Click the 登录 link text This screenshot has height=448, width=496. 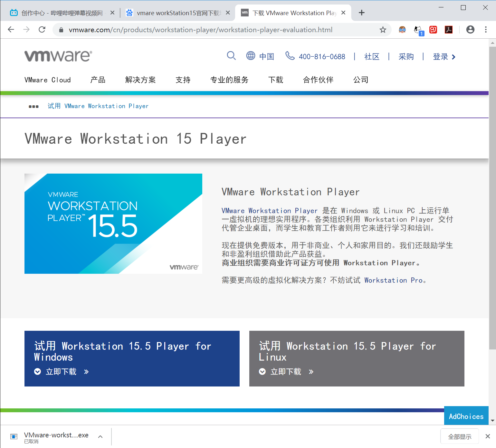440,57
